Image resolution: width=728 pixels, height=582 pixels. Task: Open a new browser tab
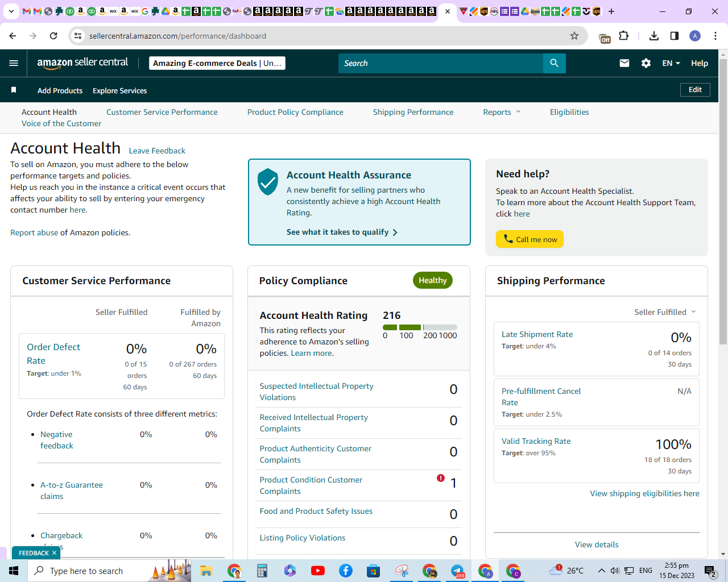coord(611,11)
